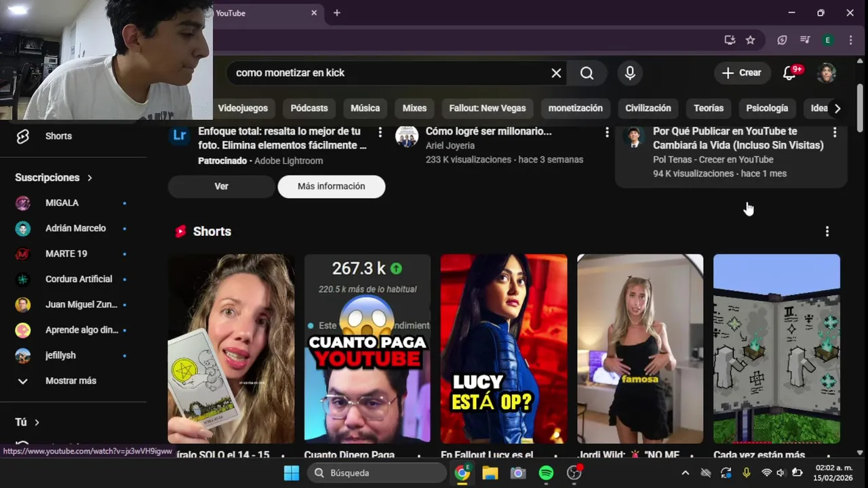This screenshot has height=488, width=868.
Task: Expand subscriptions with Mostrar más
Action: click(x=73, y=381)
